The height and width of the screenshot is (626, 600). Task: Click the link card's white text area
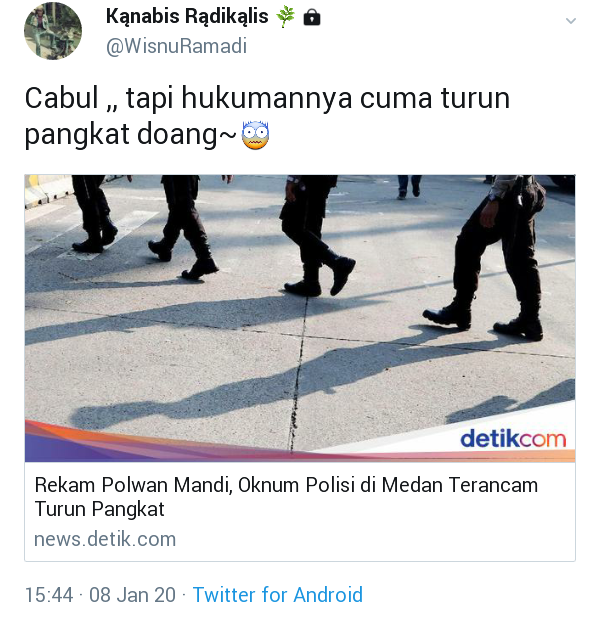[x=300, y=511]
